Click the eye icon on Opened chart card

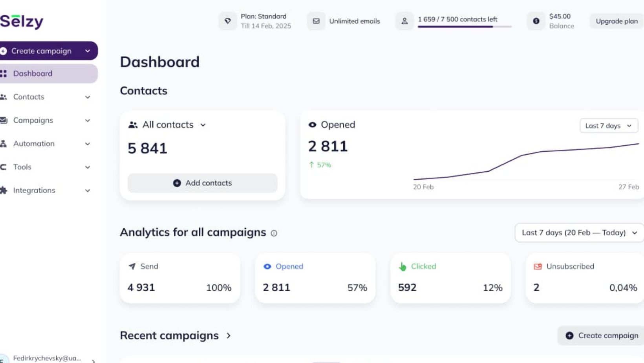pos(312,125)
